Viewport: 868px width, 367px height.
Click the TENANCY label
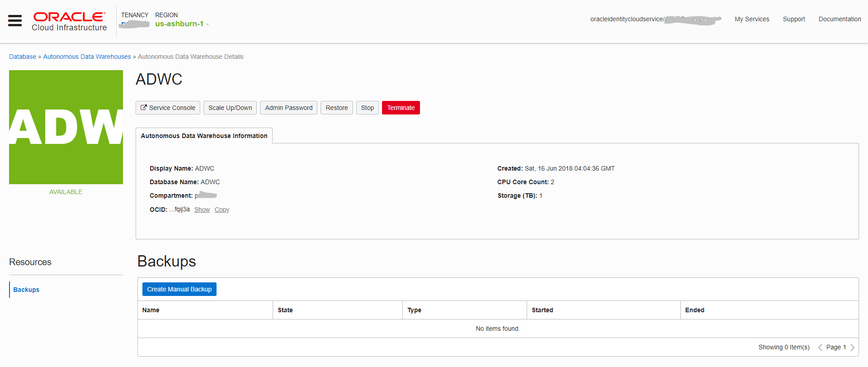tap(135, 15)
